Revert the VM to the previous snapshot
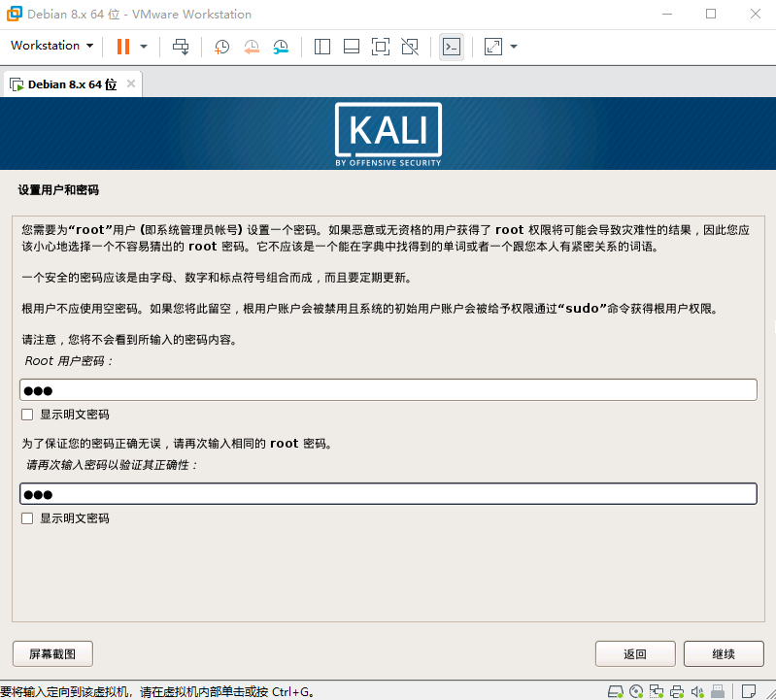 point(252,47)
